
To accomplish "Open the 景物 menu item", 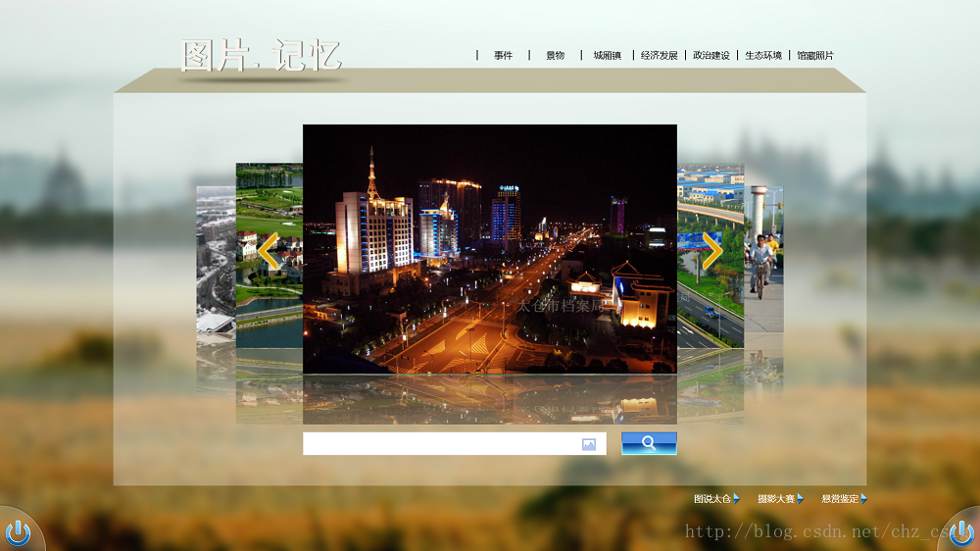I will tap(555, 56).
